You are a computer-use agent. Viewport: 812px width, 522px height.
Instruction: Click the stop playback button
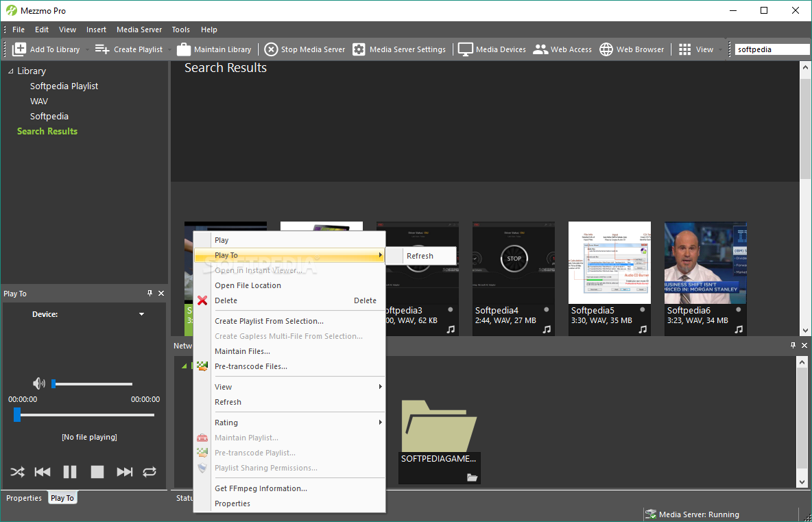click(97, 472)
